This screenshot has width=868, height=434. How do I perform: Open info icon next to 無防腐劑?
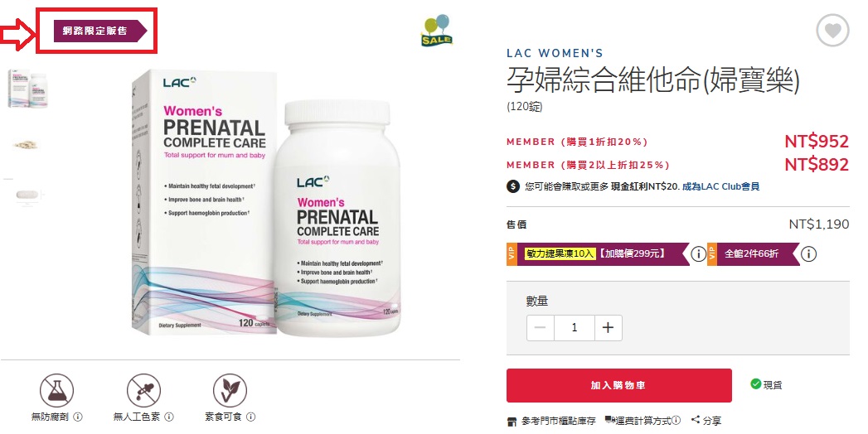(x=78, y=417)
